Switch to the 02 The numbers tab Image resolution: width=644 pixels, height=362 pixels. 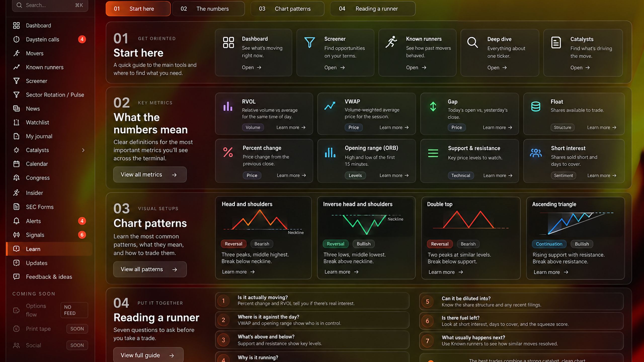coord(209,9)
